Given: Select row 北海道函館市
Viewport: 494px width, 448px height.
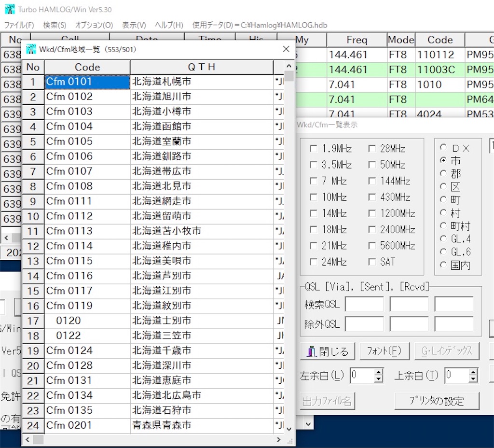Looking at the screenshot, I should pos(153,126).
